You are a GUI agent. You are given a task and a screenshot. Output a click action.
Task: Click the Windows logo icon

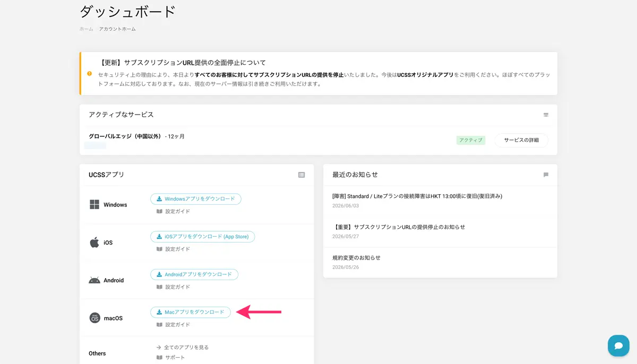pyautogui.click(x=94, y=205)
